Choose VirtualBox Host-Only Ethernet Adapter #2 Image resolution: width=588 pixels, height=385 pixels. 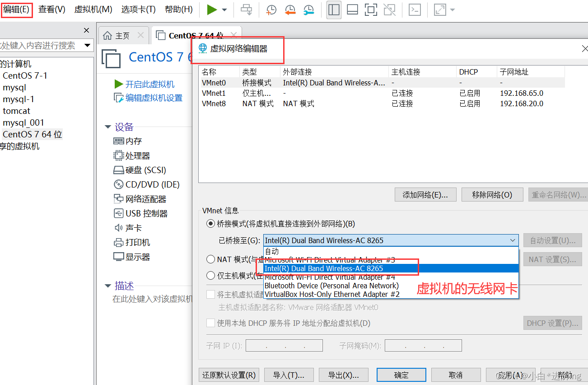point(391,294)
